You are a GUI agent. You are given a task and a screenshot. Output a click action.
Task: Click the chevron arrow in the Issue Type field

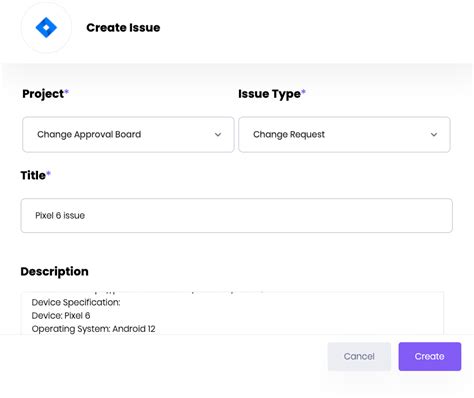(x=434, y=135)
